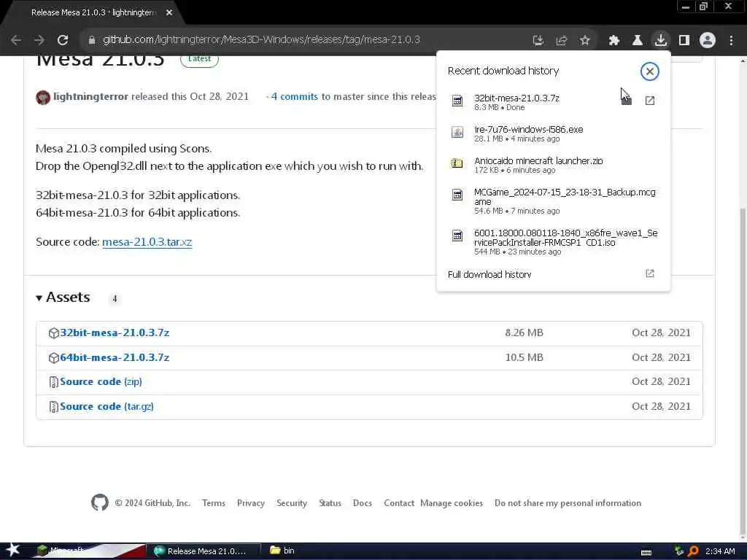Open the extensions puzzle icon
The width and height of the screenshot is (747, 560).
[614, 41]
